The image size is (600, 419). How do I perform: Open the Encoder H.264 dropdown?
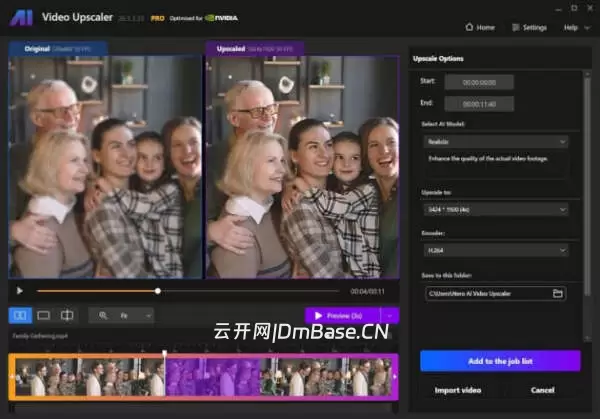(496, 250)
